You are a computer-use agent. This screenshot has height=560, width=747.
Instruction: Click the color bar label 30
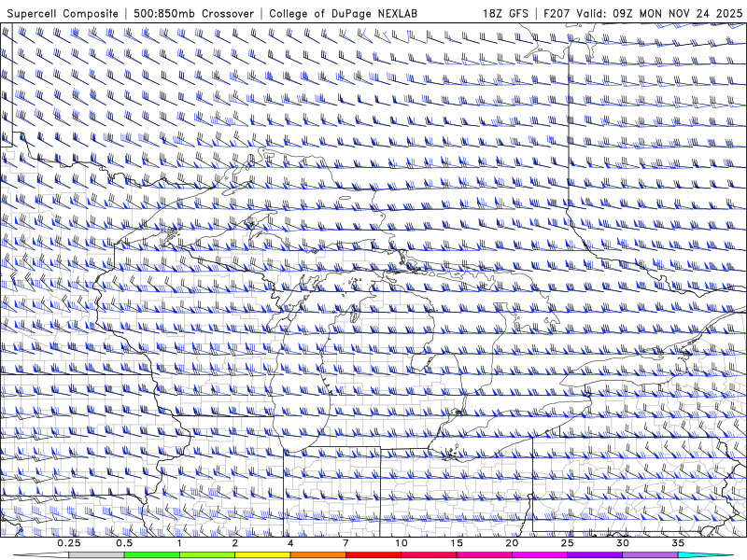tap(622, 543)
